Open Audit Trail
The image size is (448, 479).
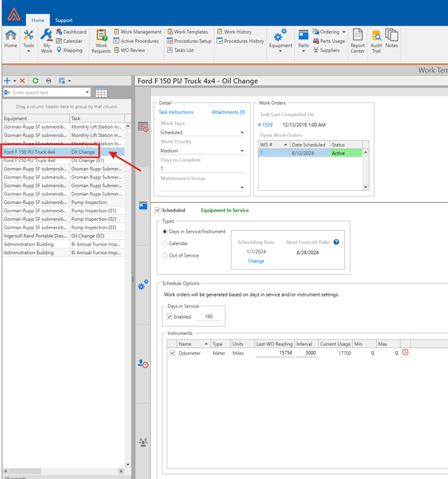[x=376, y=41]
